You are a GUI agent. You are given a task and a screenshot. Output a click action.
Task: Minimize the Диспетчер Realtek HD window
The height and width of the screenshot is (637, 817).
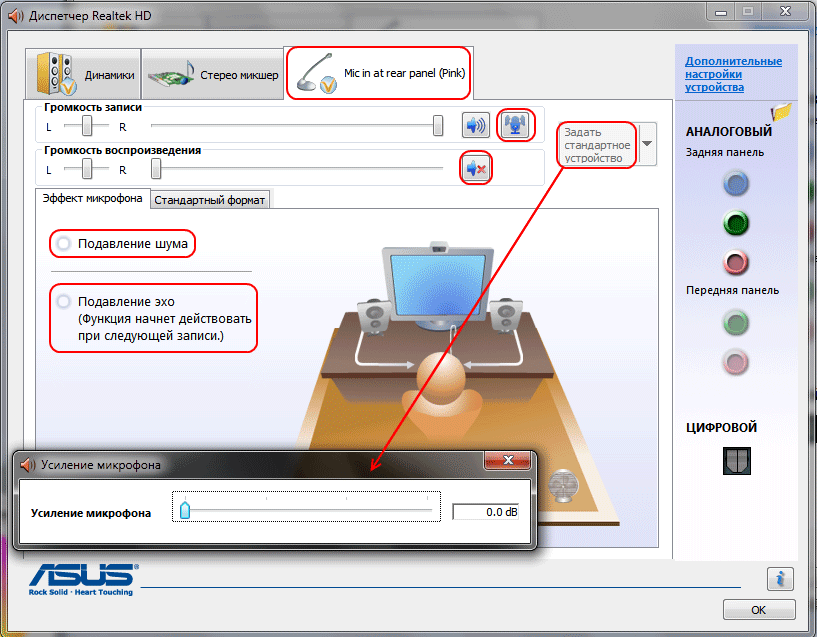point(721,13)
